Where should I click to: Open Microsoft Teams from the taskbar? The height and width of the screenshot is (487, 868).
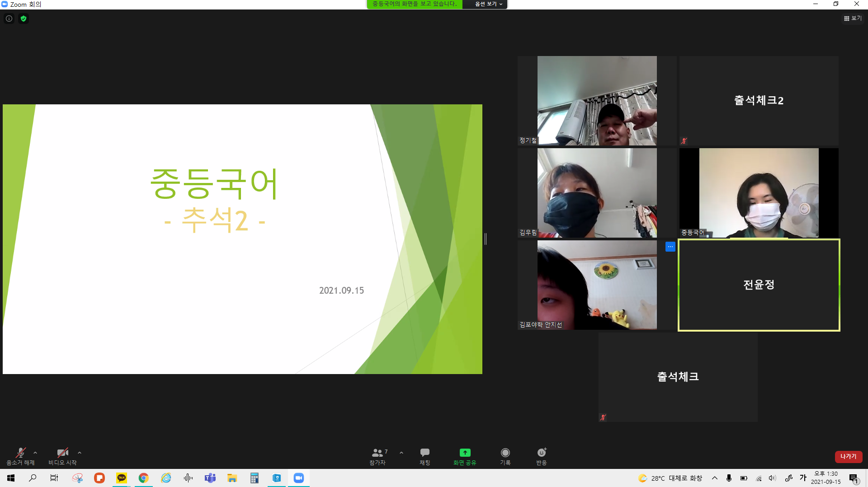coord(210,478)
